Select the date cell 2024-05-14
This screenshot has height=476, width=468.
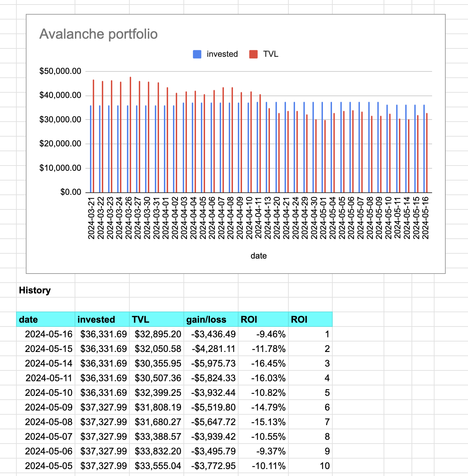click(46, 363)
